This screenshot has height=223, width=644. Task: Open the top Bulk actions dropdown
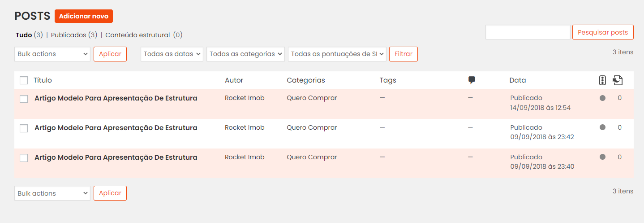click(52, 54)
